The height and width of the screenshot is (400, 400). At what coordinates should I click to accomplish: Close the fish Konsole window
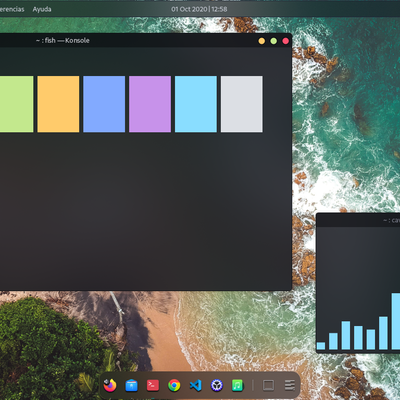pos(286,41)
